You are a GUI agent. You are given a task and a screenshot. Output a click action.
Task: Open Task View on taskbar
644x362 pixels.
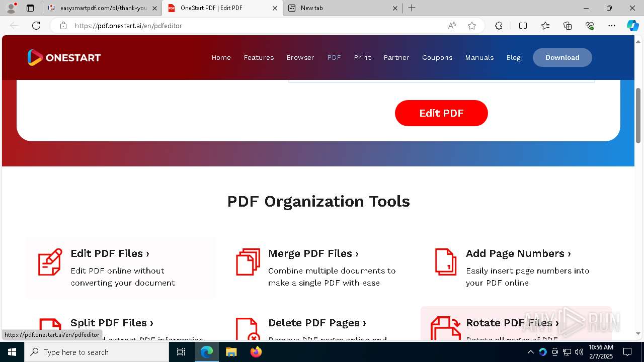[181, 352]
